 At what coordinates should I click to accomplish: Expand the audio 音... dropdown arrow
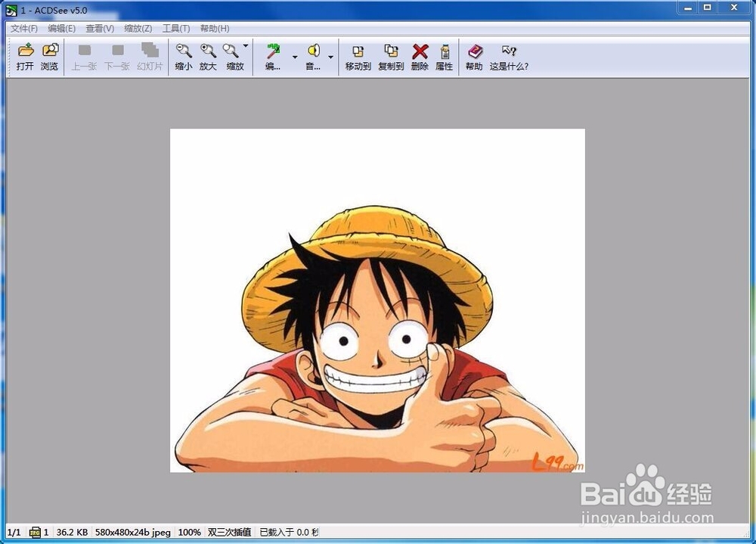(331, 57)
